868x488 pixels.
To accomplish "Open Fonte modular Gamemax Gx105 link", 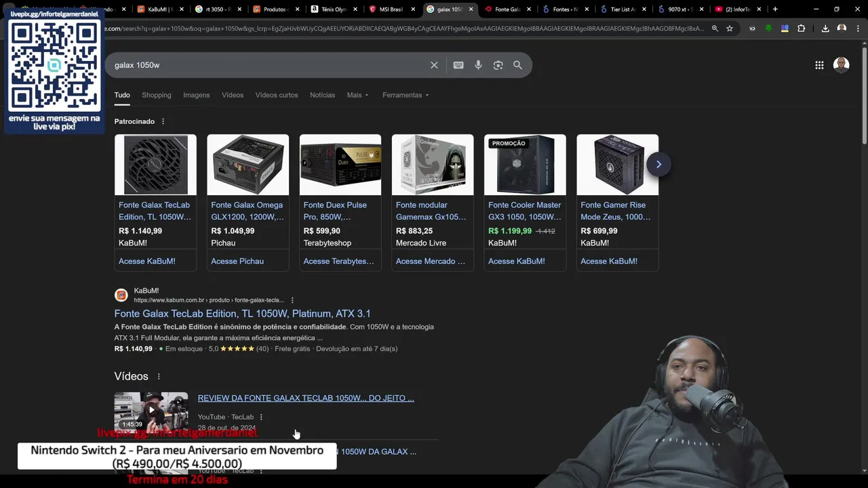I will [x=431, y=211].
